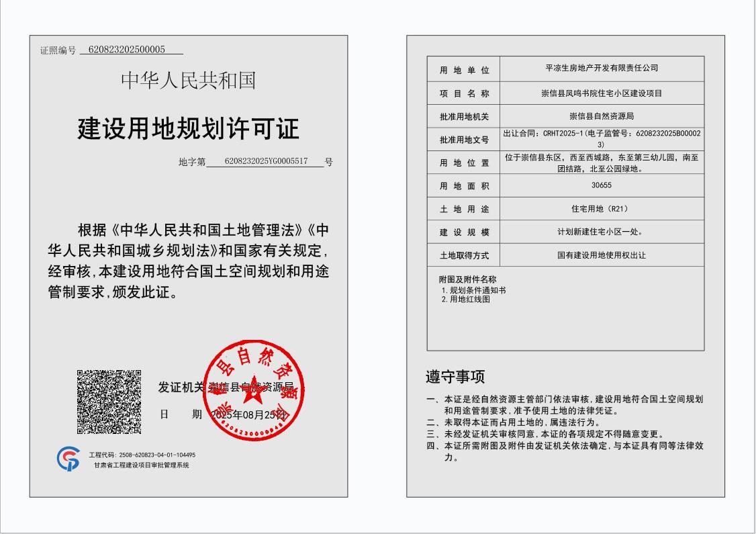Viewport: 756px width, 534px height.
Task: Click the 用地单位 label cell
Action: 464,70
